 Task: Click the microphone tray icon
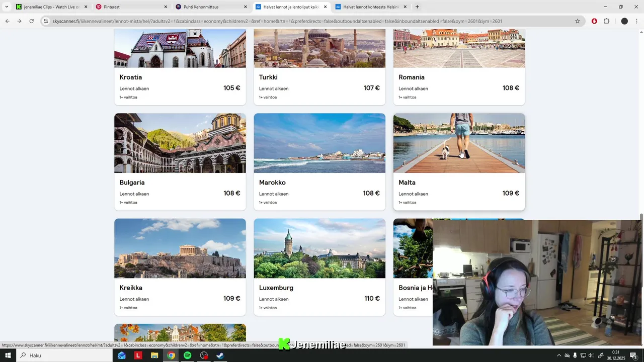[575, 355]
